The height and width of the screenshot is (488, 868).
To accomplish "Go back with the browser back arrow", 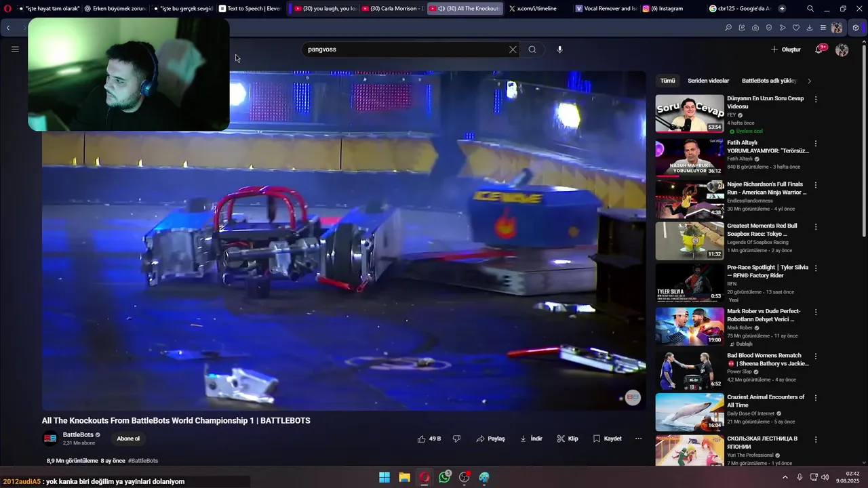I will [x=8, y=28].
